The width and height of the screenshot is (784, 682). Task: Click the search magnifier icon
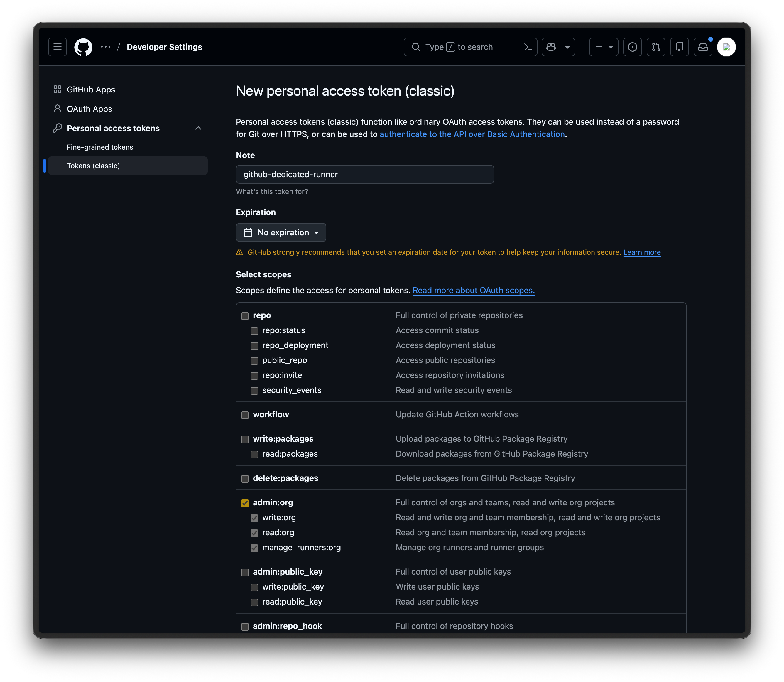[x=416, y=47]
